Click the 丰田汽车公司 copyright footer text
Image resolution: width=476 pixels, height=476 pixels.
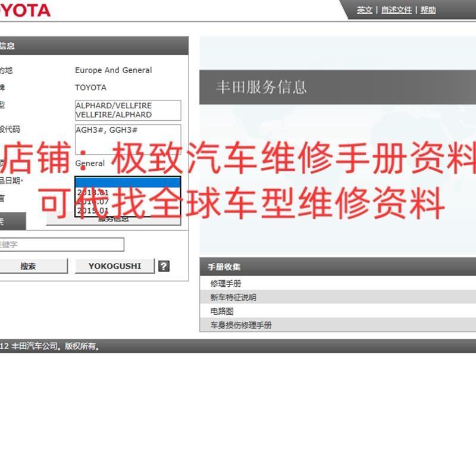(x=50, y=346)
